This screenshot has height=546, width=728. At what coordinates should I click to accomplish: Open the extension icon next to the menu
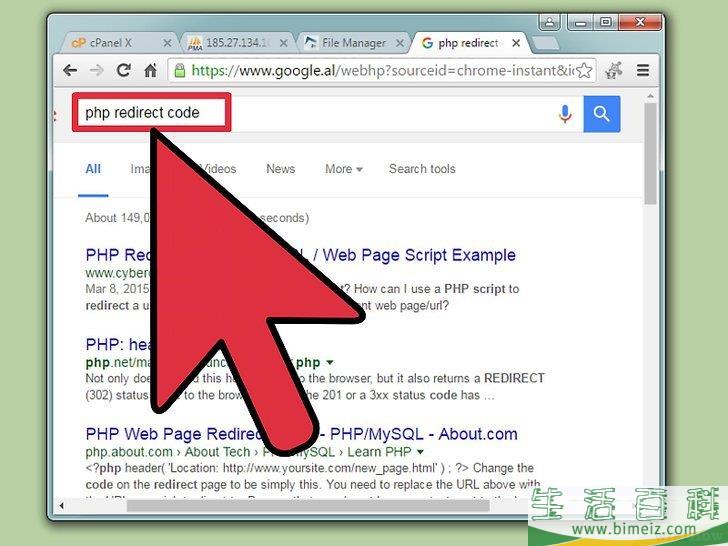click(x=614, y=71)
